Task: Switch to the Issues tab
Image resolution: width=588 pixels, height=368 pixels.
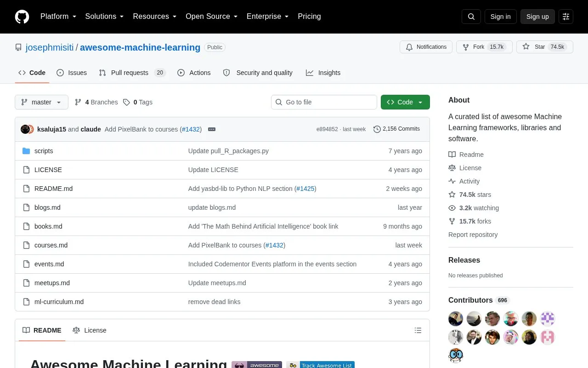Action: tap(72, 73)
